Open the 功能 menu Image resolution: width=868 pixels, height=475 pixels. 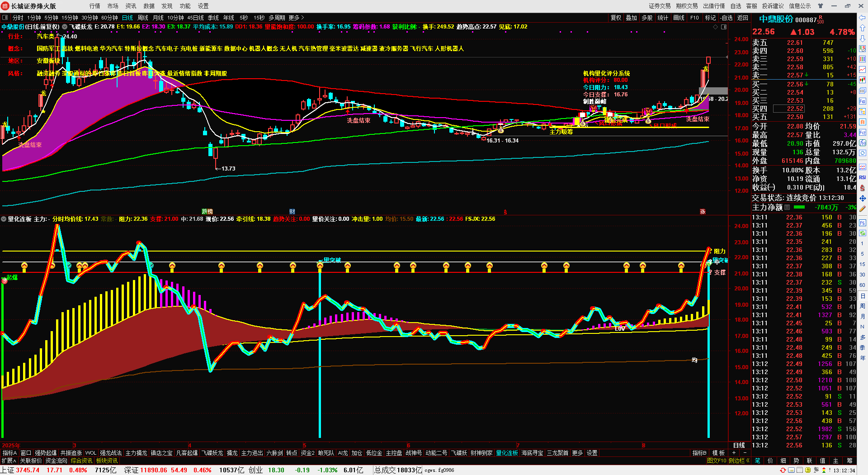click(x=185, y=6)
